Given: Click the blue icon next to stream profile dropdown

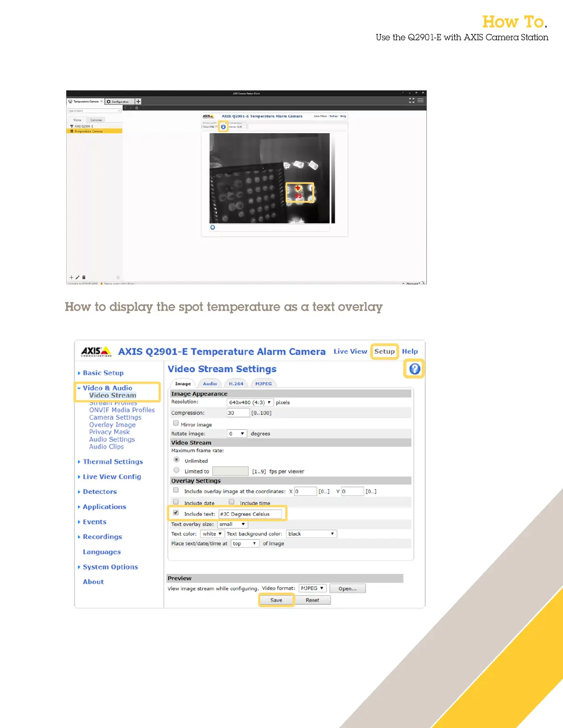Looking at the screenshot, I should (223, 126).
